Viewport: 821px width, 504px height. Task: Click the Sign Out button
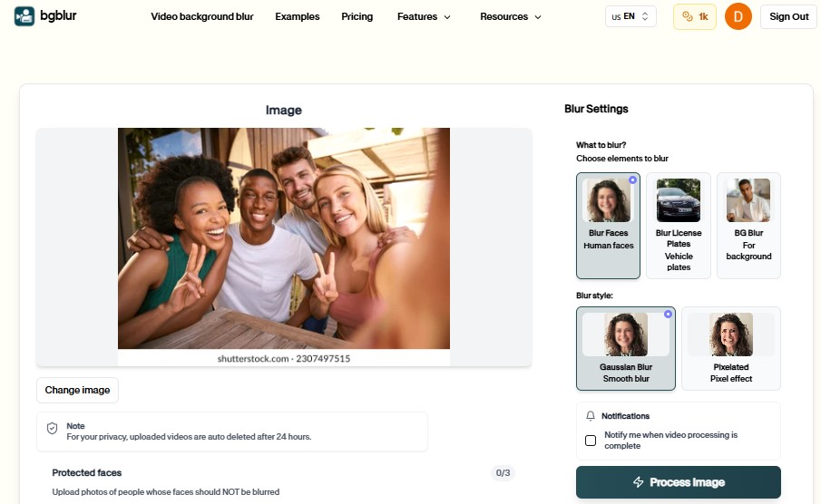788,16
